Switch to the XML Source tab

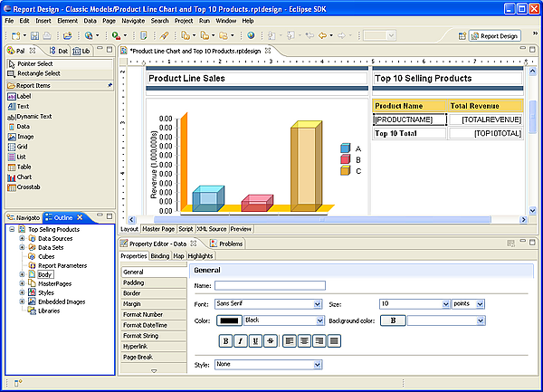coord(212,229)
